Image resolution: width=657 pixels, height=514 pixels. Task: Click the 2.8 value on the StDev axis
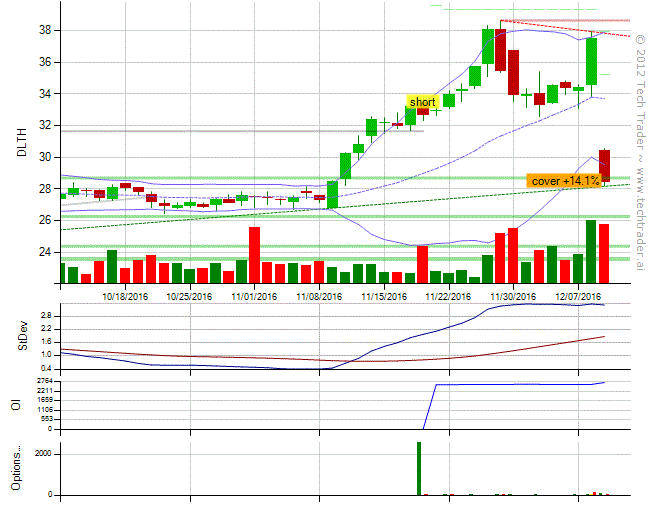click(47, 314)
